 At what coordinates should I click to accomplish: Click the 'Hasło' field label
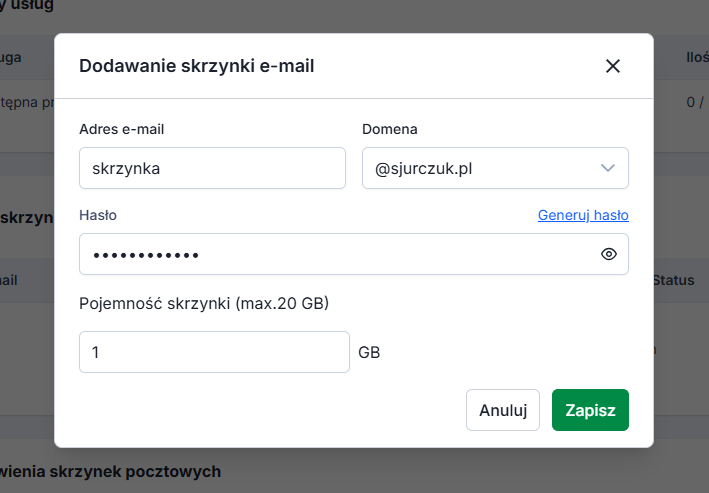tap(98, 215)
